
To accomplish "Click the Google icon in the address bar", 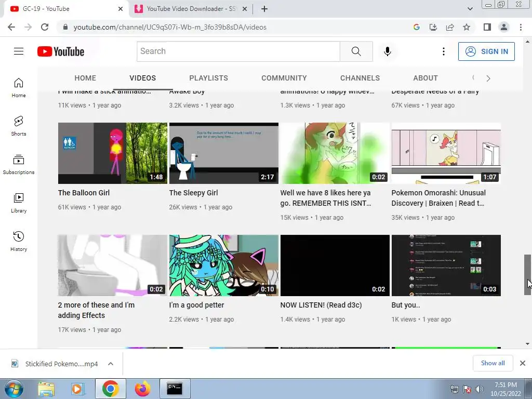I will pyautogui.click(x=417, y=27).
